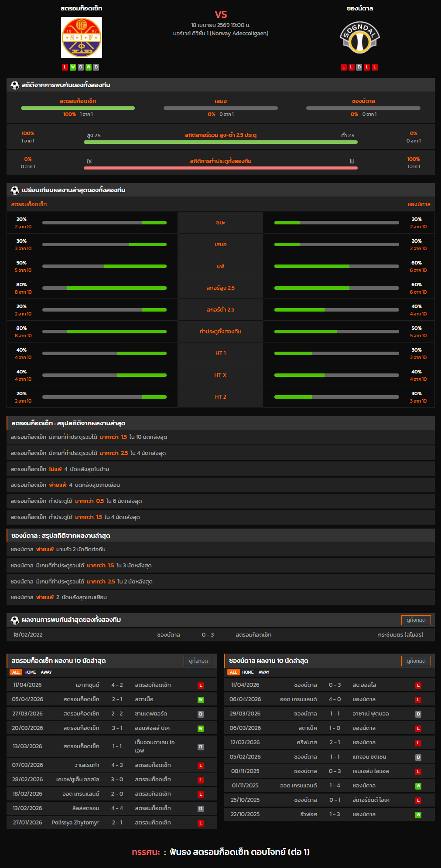Click the gray D badge for 29/03/2026 match
Screen dimensions: 441x868
[x=418, y=714]
